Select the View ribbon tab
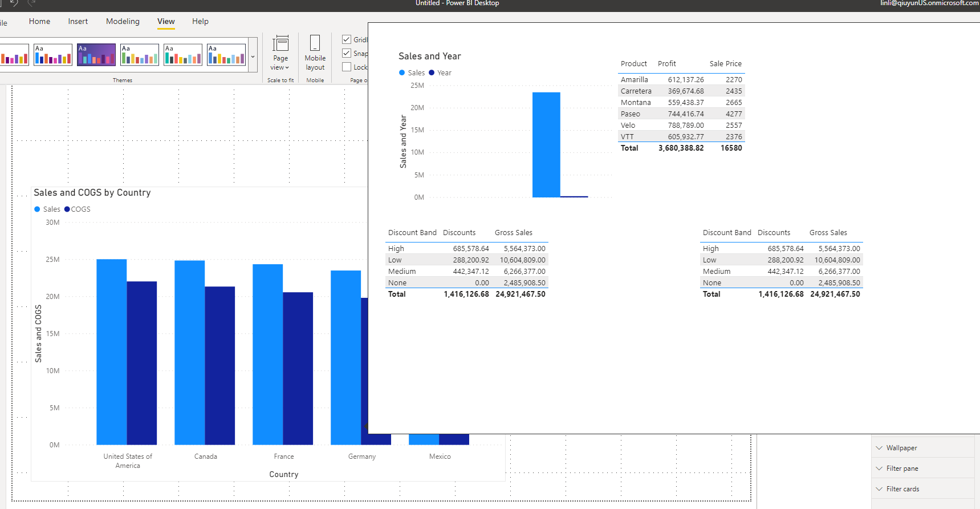 [166, 21]
